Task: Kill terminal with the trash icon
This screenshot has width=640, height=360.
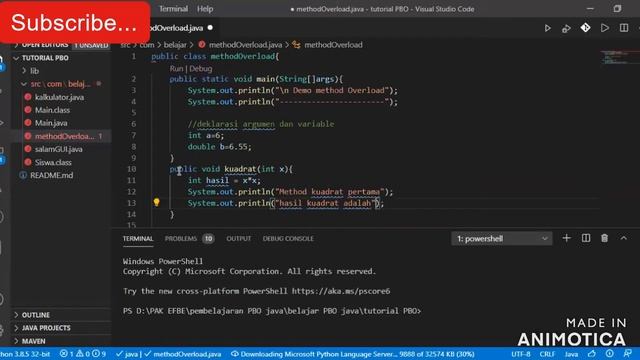Action: (604, 238)
